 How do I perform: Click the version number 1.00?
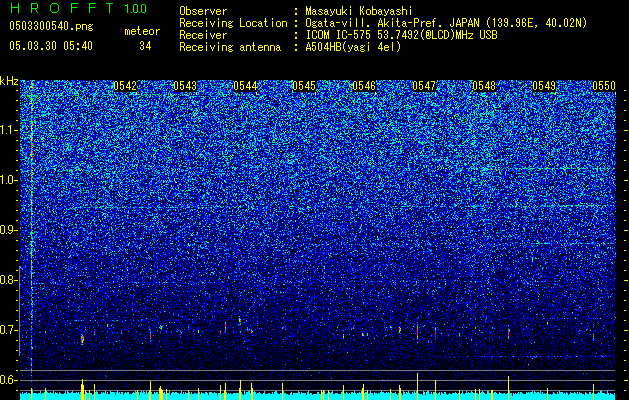pyautogui.click(x=136, y=8)
